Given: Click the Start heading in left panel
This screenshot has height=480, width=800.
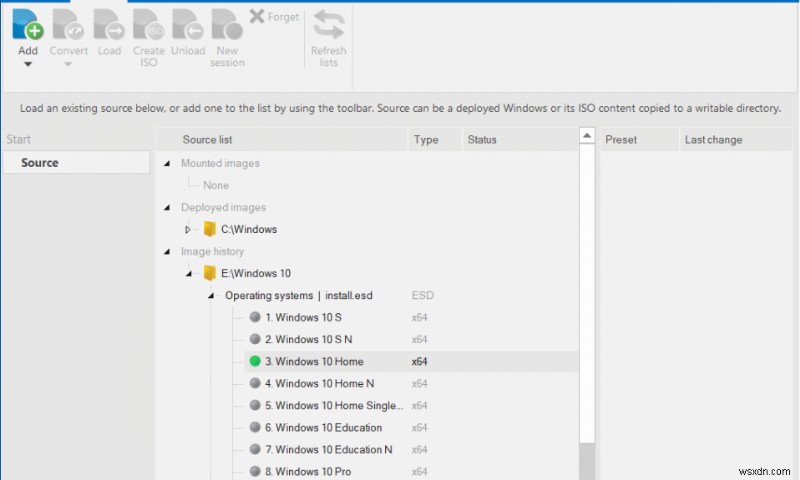Looking at the screenshot, I should tap(18, 139).
